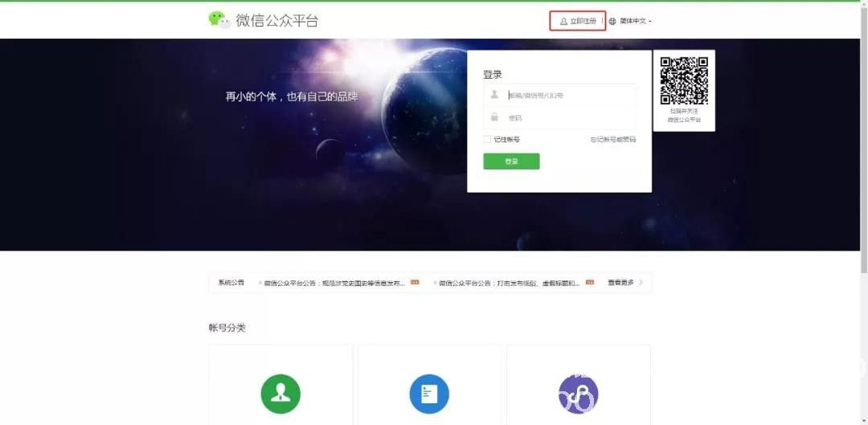The height and width of the screenshot is (425, 868).
Task: Click the user icon beside 立即注册
Action: (563, 21)
